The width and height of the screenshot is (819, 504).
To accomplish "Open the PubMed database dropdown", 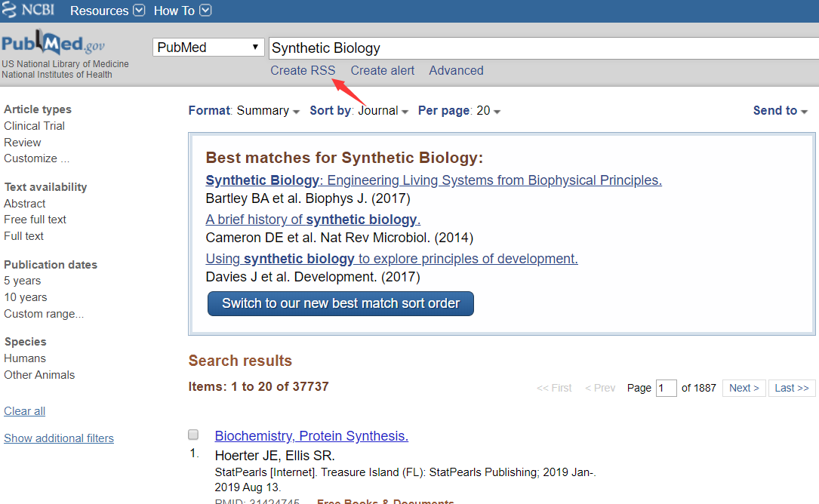I will point(208,48).
